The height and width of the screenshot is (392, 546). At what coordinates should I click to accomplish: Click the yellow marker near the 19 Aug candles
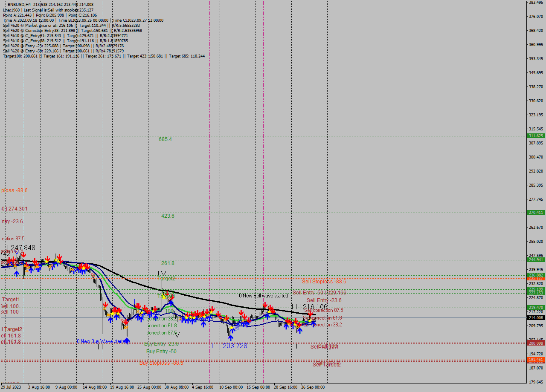[112, 314]
